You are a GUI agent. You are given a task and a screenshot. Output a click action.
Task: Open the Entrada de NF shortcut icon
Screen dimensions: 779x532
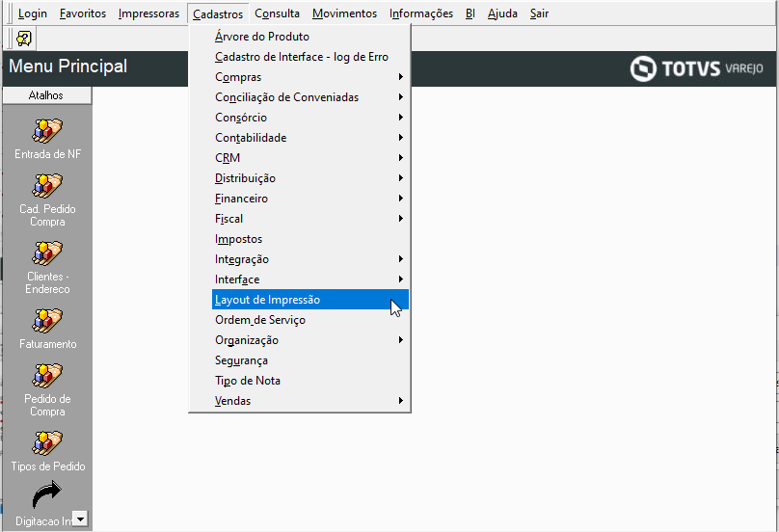47,131
